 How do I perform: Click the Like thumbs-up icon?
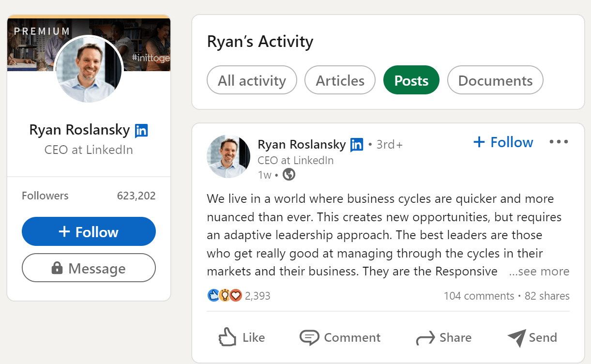(227, 337)
